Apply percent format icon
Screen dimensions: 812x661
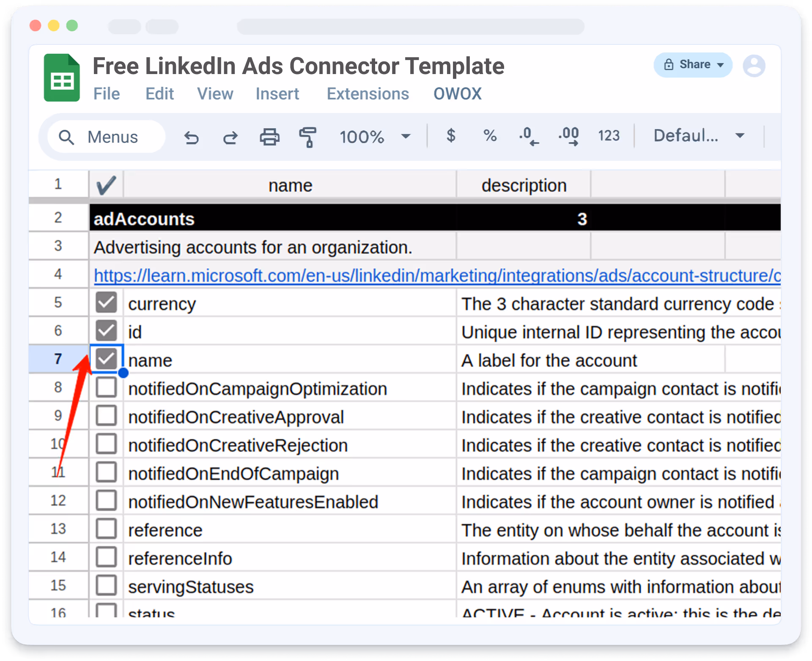[x=490, y=136]
